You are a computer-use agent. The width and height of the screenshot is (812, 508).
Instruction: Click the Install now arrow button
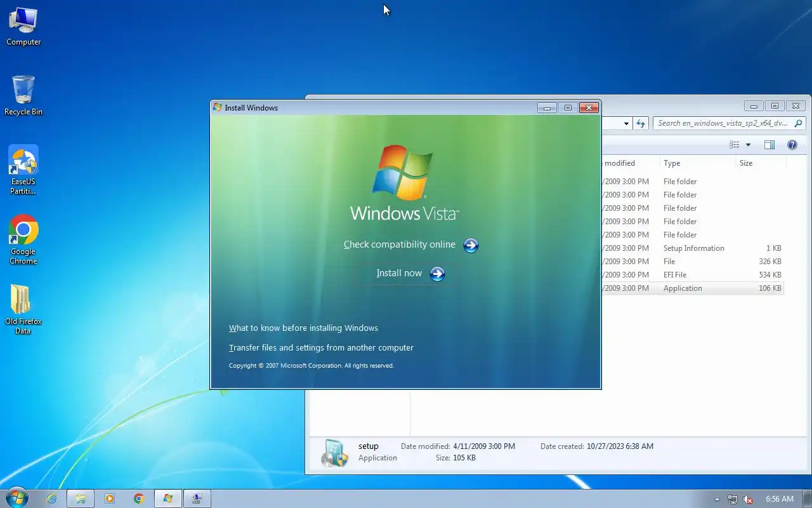(438, 274)
